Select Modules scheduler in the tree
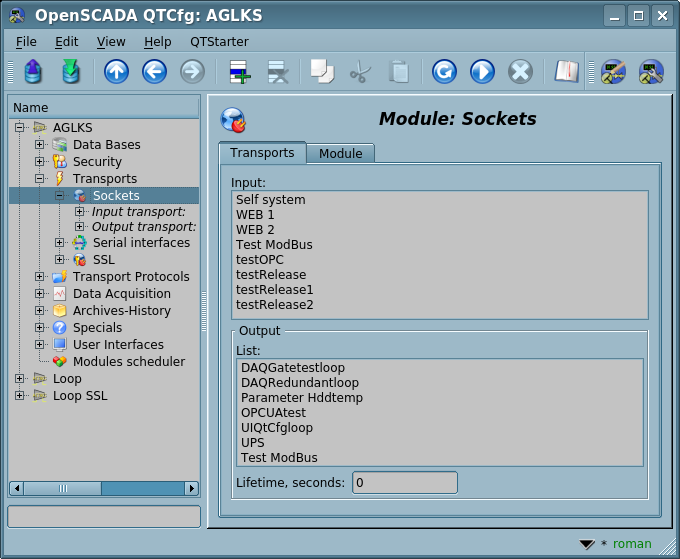The height and width of the screenshot is (559, 680). (x=128, y=362)
